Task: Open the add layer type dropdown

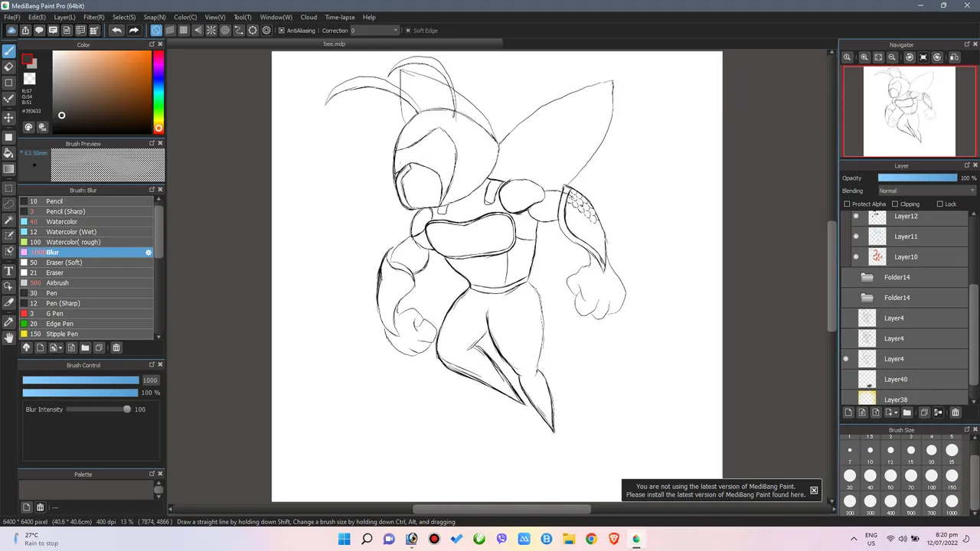Action: click(890, 412)
